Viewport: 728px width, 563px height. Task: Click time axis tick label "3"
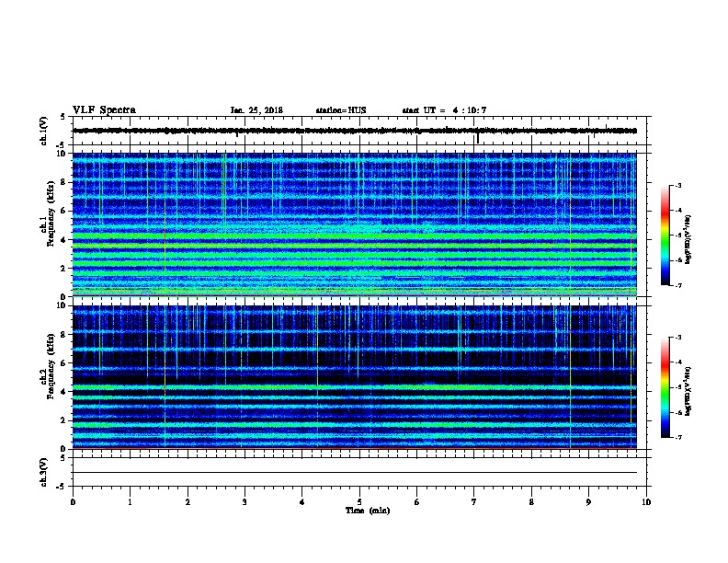[245, 501]
